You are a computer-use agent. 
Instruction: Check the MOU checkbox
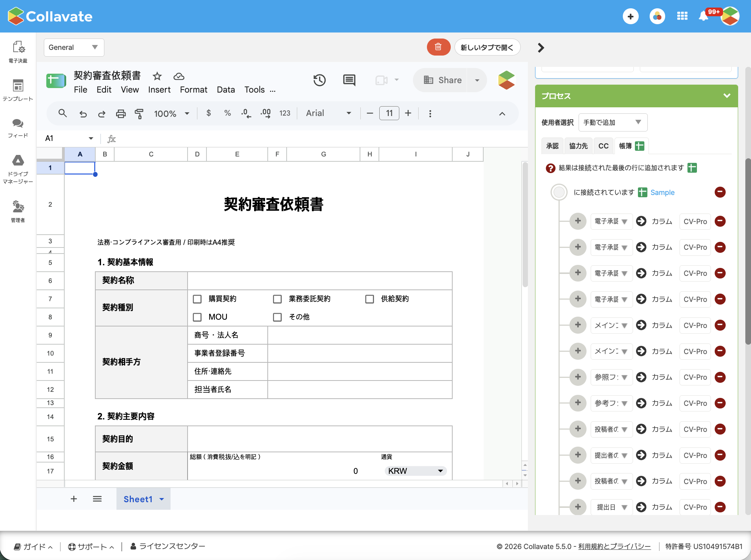(x=197, y=317)
